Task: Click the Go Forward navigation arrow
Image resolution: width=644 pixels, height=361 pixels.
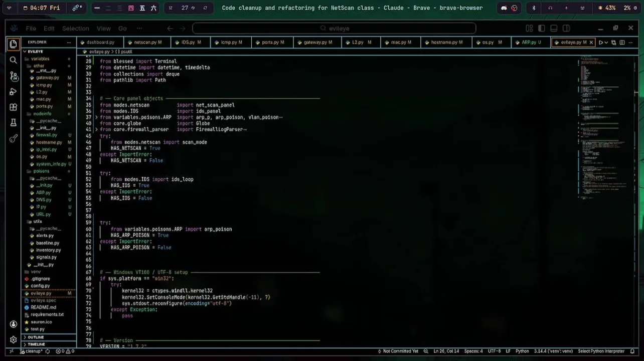Action: pos(183,29)
